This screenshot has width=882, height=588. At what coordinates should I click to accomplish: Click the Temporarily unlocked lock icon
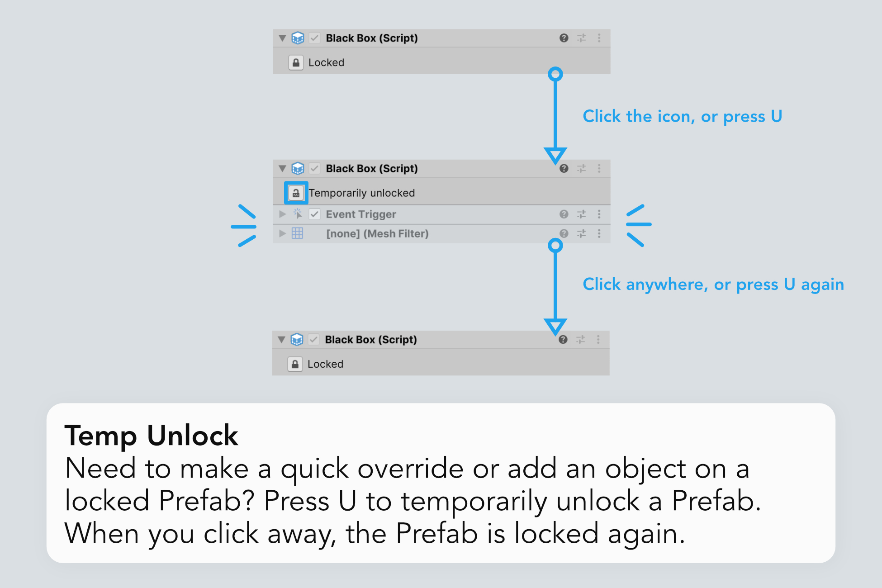point(296,193)
